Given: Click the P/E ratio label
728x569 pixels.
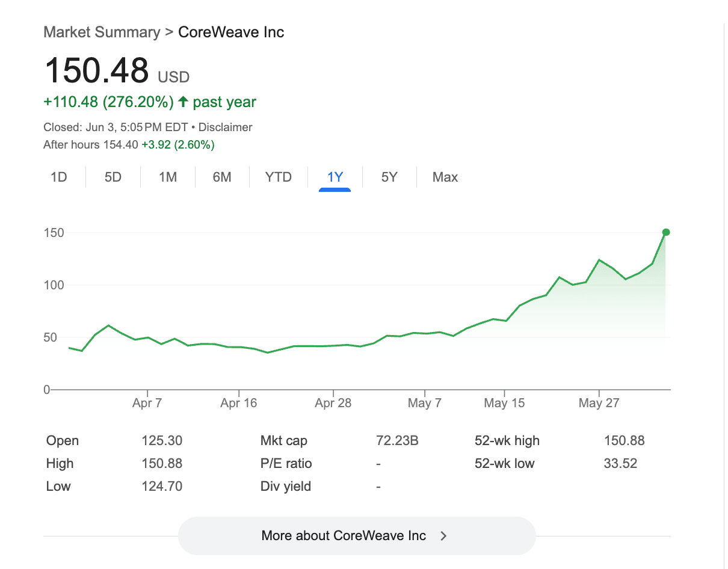Looking at the screenshot, I should pos(286,464).
